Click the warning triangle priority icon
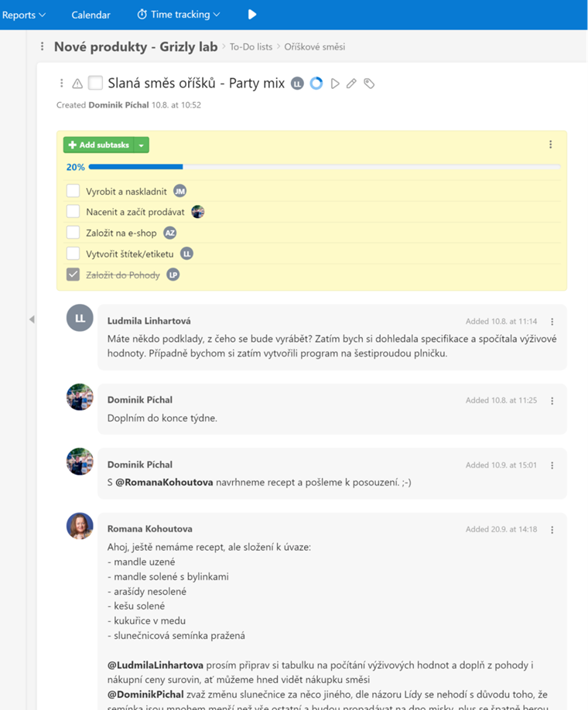This screenshot has width=588, height=710. pos(77,84)
